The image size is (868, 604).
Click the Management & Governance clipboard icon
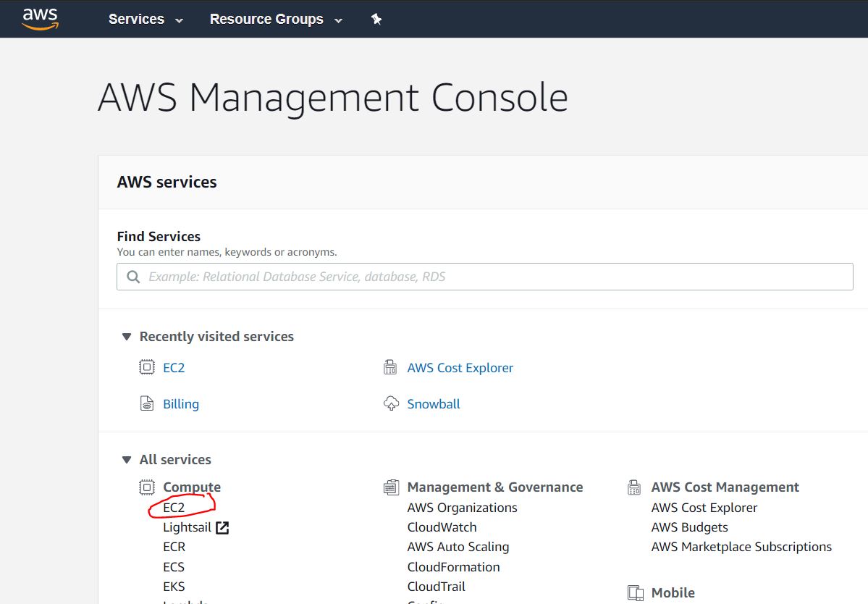click(391, 487)
